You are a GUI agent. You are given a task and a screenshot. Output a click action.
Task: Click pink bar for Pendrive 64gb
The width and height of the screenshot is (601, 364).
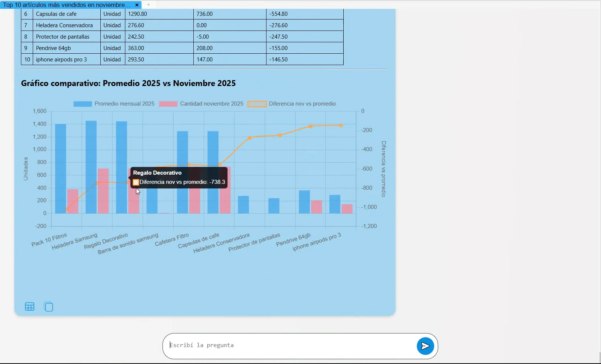coord(316,207)
